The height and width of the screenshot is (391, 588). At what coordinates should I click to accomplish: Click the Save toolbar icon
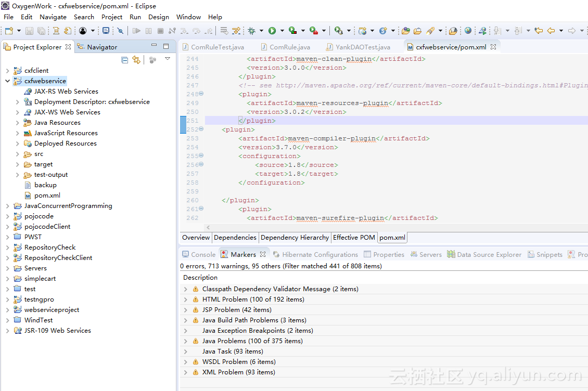pos(29,31)
